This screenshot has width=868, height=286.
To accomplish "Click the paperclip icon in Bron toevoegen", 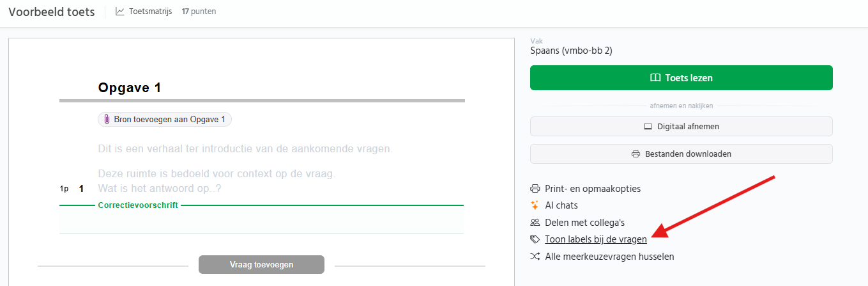I will (106, 120).
